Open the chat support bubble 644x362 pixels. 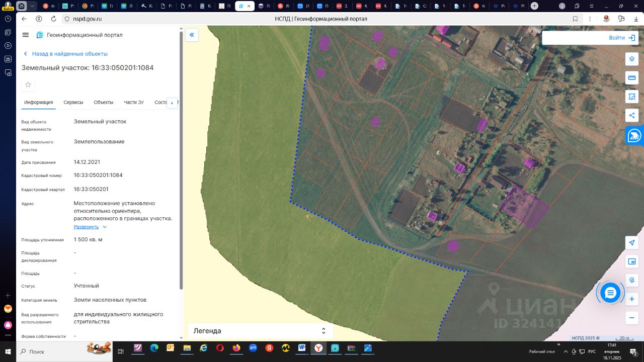610,293
